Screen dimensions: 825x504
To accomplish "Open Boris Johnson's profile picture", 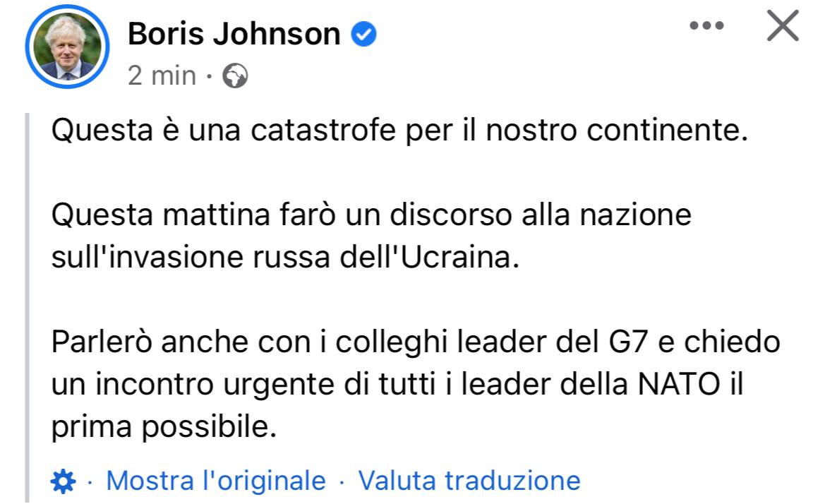I will point(67,48).
